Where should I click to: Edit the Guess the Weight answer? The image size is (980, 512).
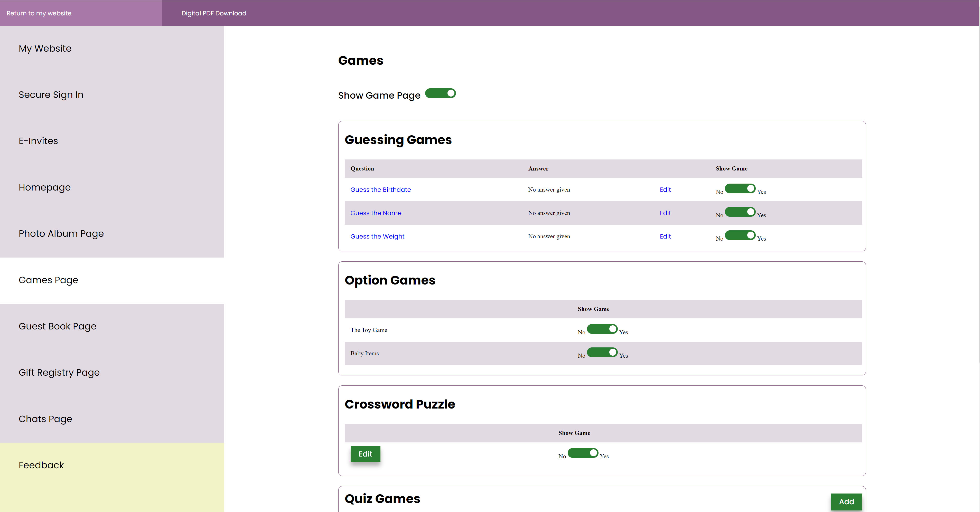point(665,236)
